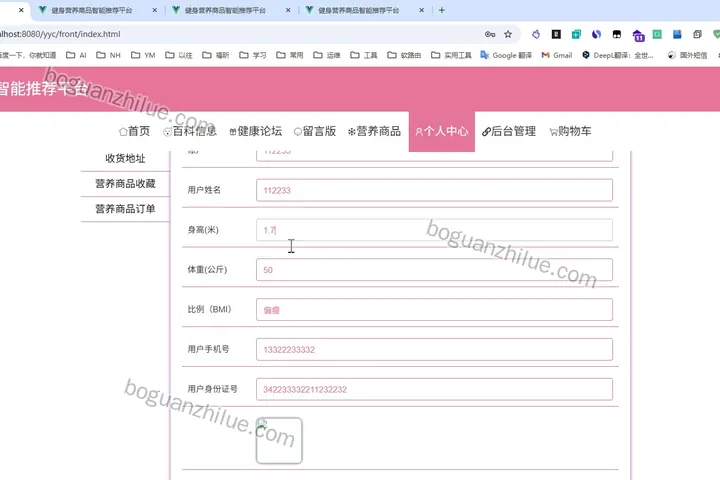Expand the 福昕 bookmark folder
This screenshot has width=720, height=480.
(x=216, y=55)
